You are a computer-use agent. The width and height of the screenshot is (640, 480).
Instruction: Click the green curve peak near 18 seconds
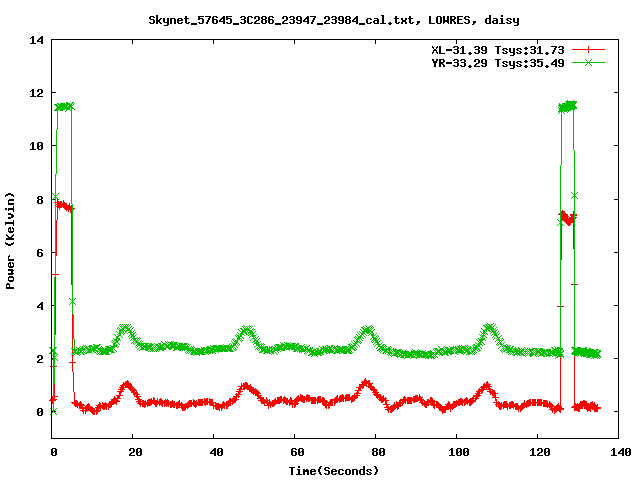point(126,329)
